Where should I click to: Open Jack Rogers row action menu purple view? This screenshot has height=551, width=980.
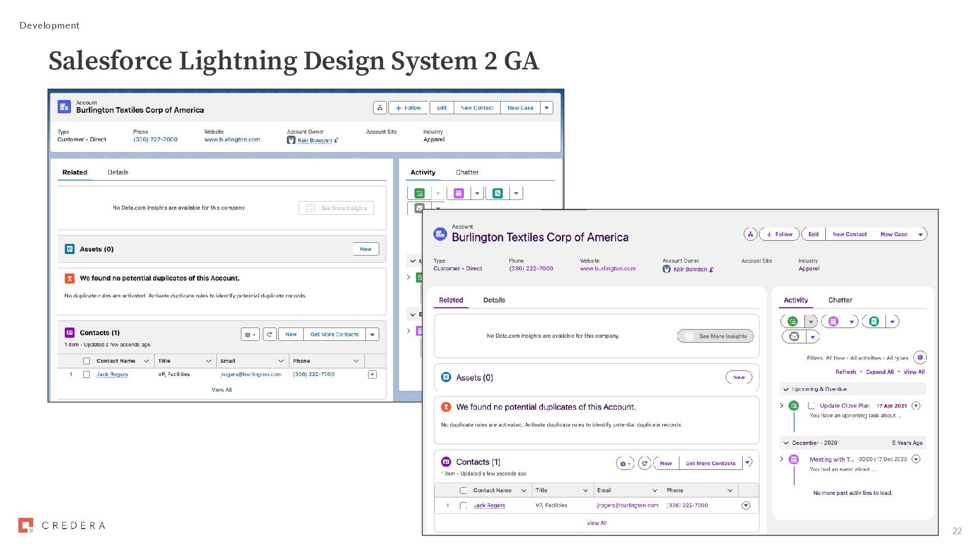pyautogui.click(x=746, y=506)
